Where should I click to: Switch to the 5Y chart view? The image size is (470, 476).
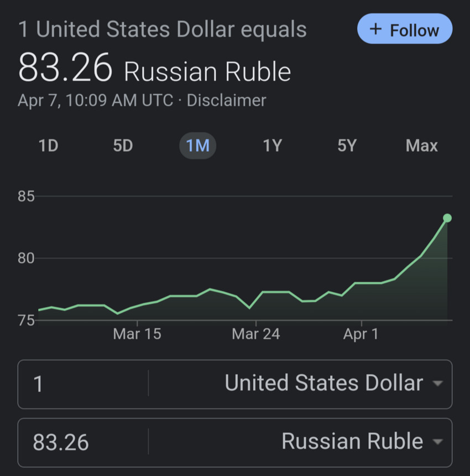[x=347, y=146]
